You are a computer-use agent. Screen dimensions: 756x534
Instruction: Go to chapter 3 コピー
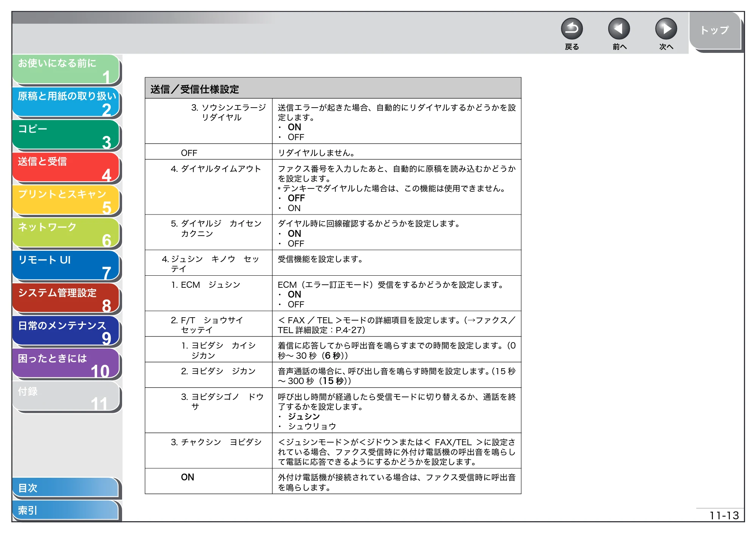point(66,135)
